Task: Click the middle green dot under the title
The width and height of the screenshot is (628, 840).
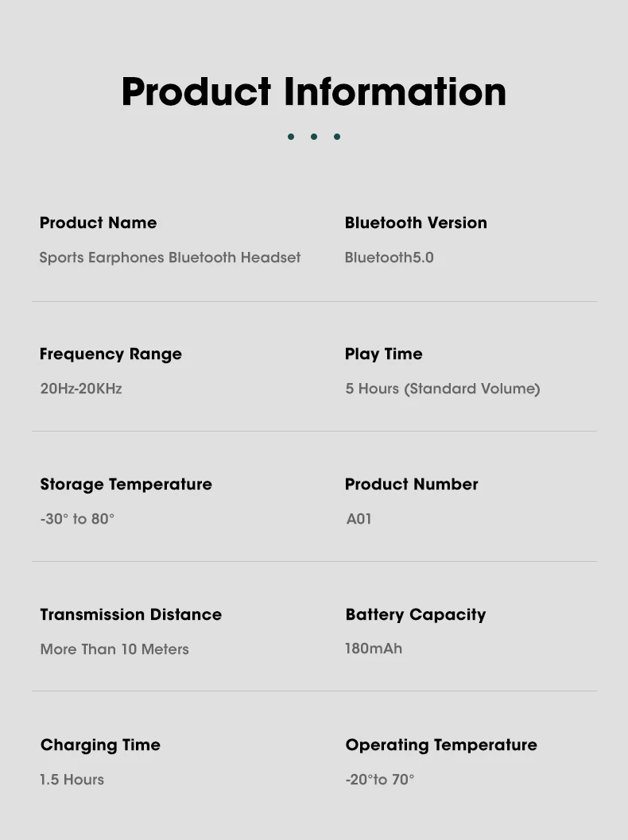Action: pyautogui.click(x=314, y=137)
